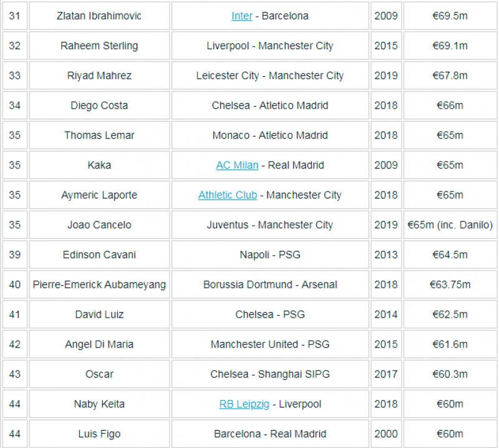Select the Luis Figo player cell
The width and height of the screenshot is (499, 448).
99,434
